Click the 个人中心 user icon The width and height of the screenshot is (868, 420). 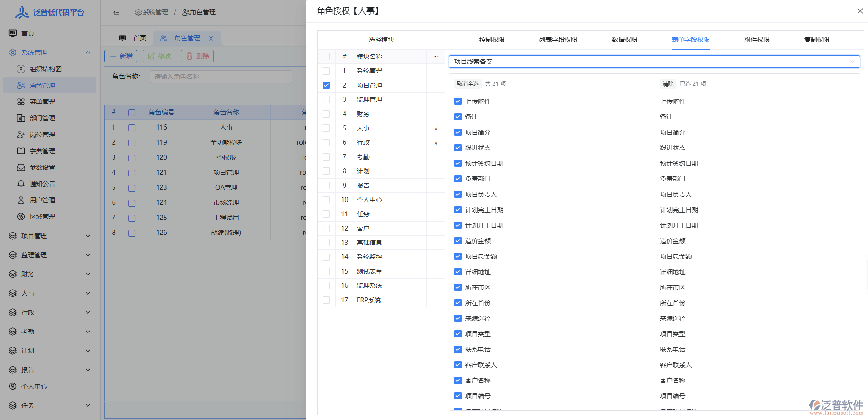pos(13,386)
